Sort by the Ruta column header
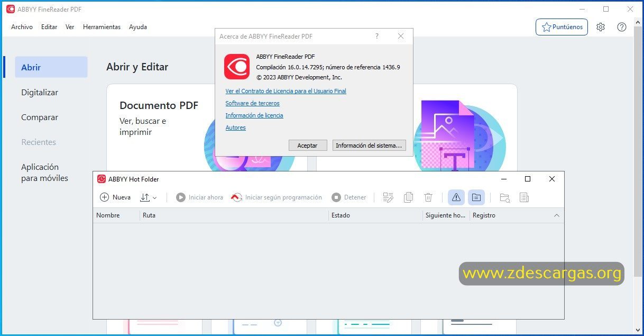Image resolution: width=644 pixels, height=336 pixels. (x=234, y=215)
